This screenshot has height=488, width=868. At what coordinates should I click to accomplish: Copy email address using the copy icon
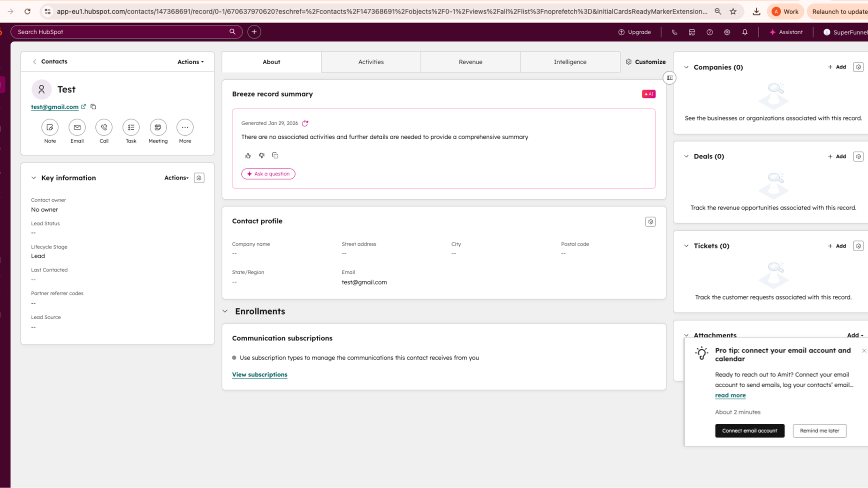(x=93, y=107)
